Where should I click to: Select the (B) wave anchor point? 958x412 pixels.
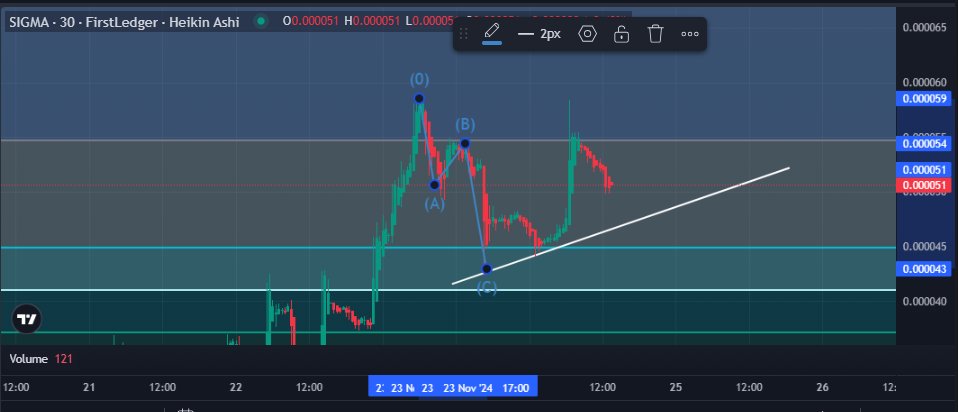465,143
